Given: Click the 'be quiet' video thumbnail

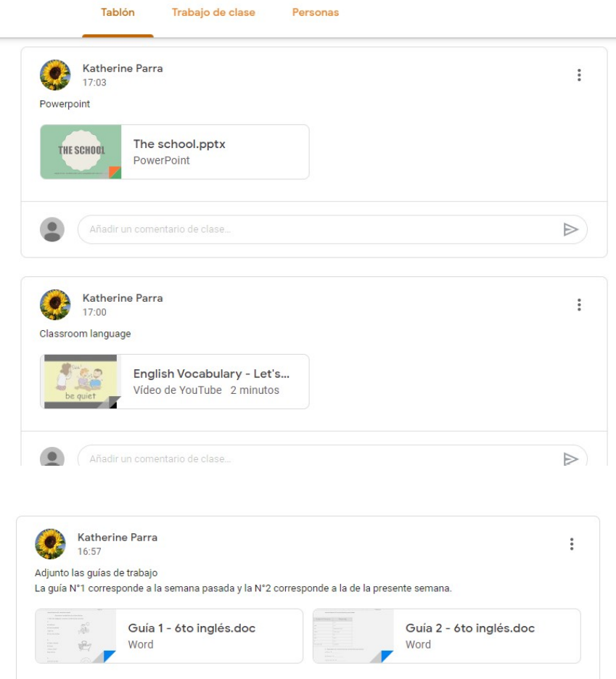Looking at the screenshot, I should 81,382.
